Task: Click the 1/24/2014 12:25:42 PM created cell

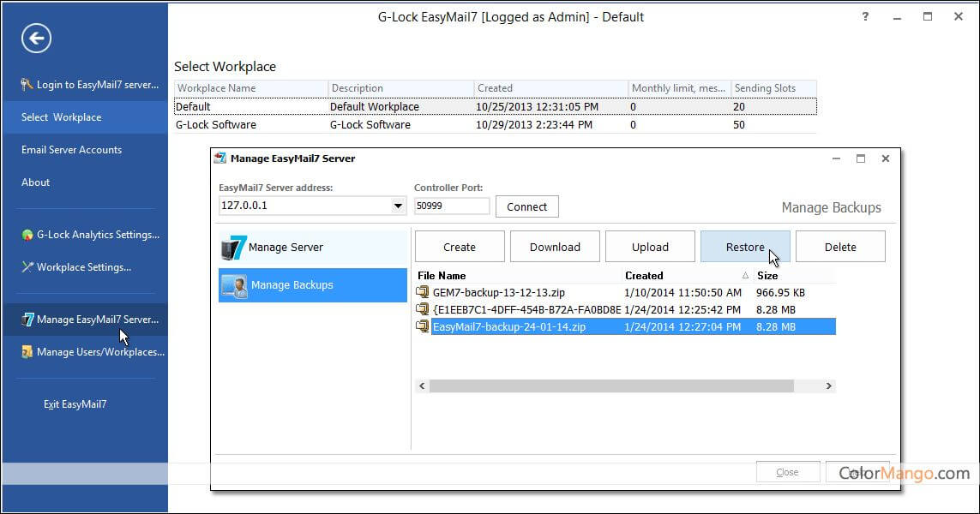Action: [x=682, y=309]
